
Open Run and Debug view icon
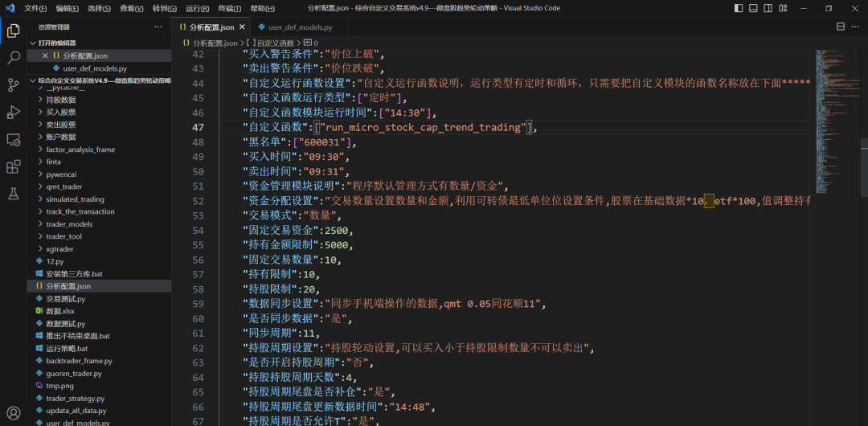click(x=14, y=113)
